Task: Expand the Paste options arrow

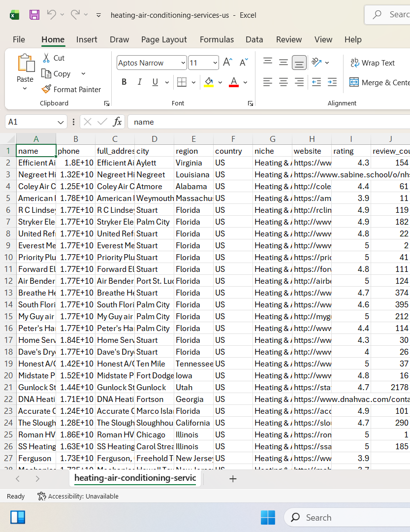Action: click(x=25, y=89)
